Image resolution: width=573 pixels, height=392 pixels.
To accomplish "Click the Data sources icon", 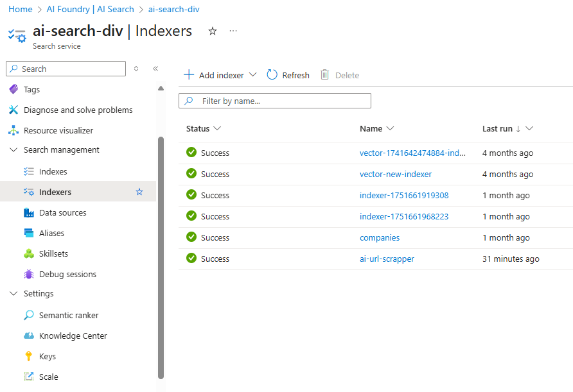I will 29,212.
